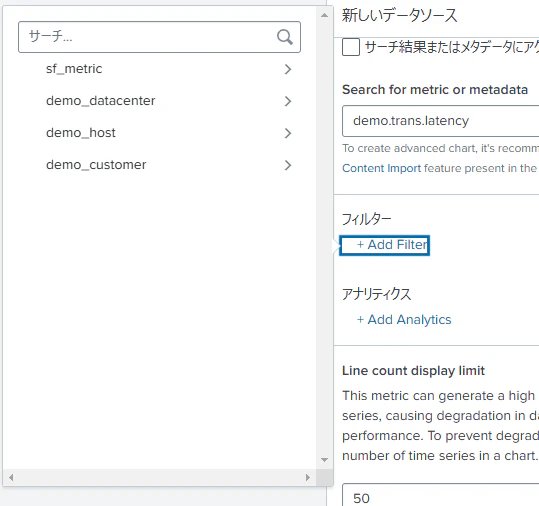Open the Content Import link
Viewport: 539px width, 506px height.
(x=382, y=168)
